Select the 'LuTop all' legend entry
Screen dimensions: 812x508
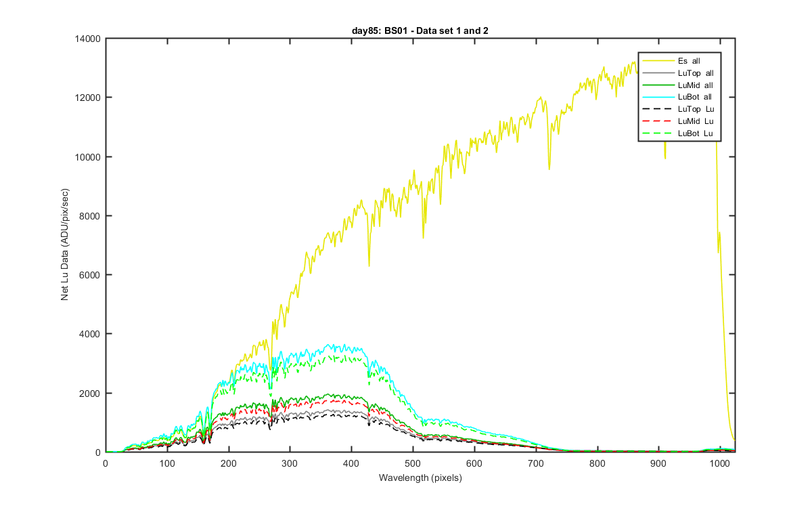(679, 73)
